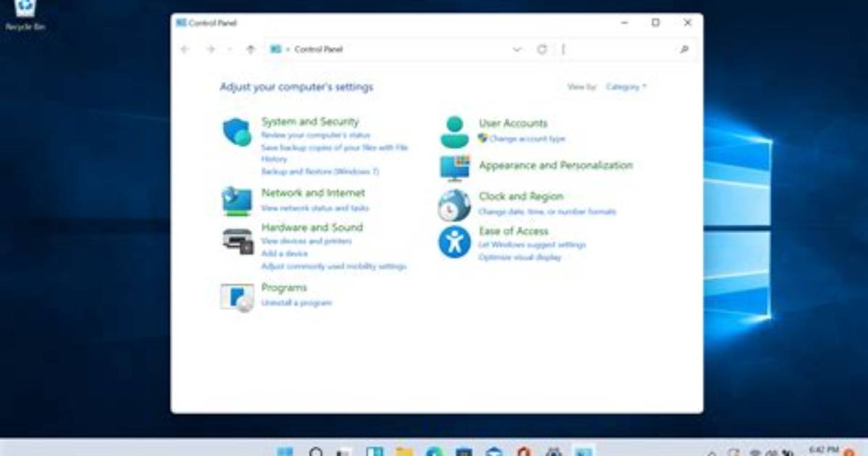Screen dimensions: 868x456
Task: Click the Control Panel taskbar icon
Action: coord(583,452)
